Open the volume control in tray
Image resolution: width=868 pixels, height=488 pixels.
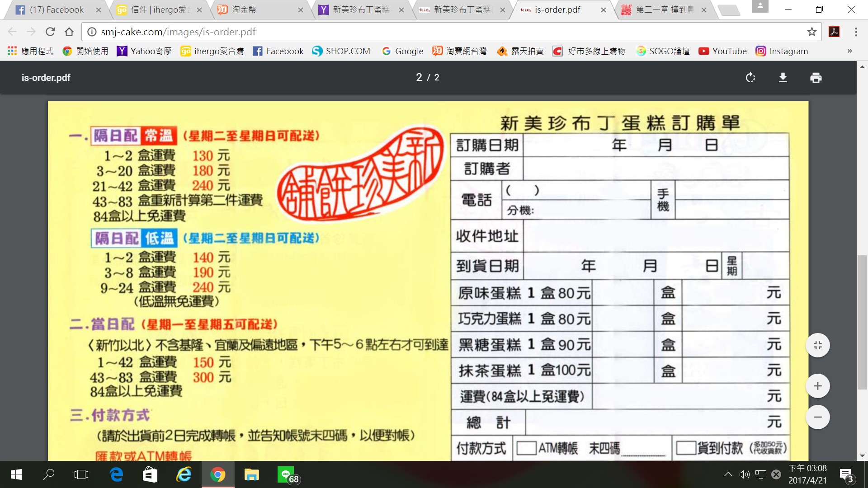pyautogui.click(x=744, y=474)
